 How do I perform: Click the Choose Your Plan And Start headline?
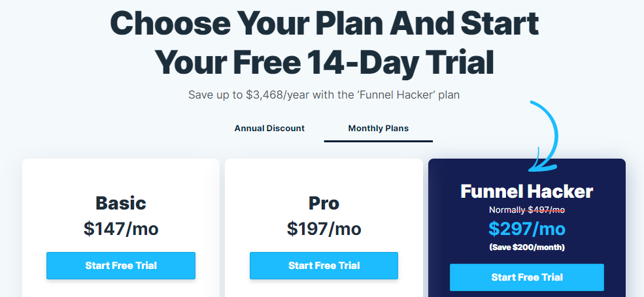coord(324,23)
